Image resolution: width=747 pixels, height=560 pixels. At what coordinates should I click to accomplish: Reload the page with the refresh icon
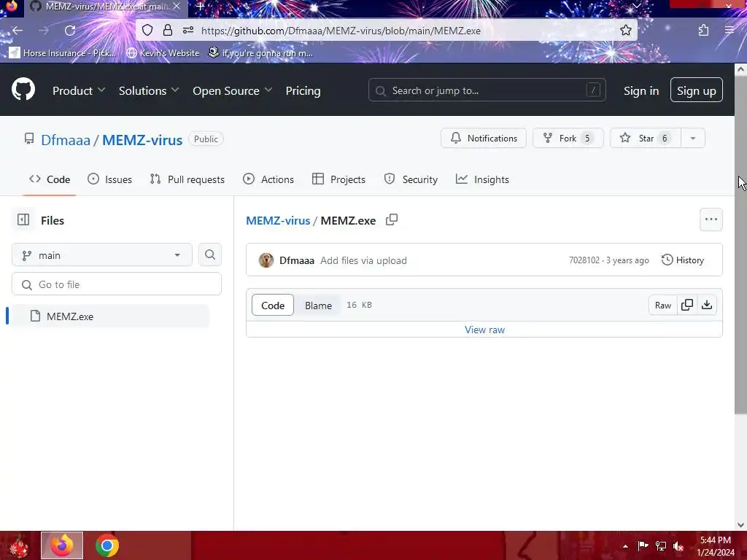click(70, 31)
